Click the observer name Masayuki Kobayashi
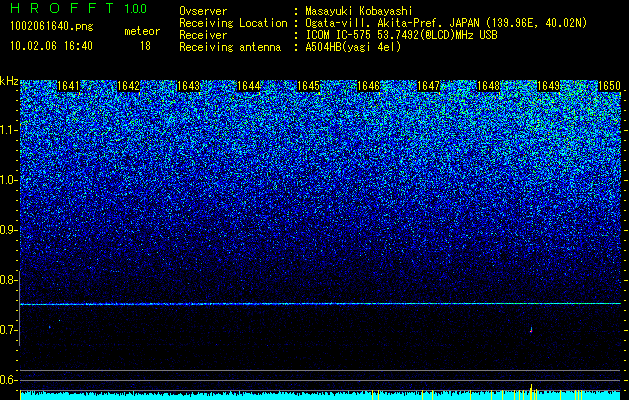This screenshot has height=400, width=629. click(x=359, y=11)
